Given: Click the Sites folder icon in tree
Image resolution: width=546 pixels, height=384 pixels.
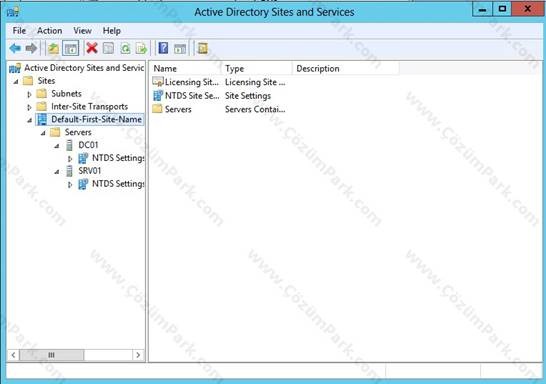Looking at the screenshot, I should (x=28, y=80).
